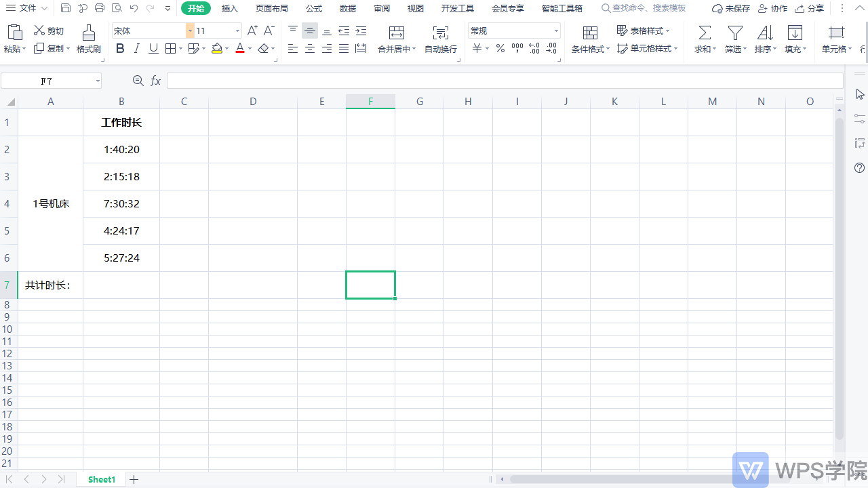Toggle Underline formatting
This screenshot has width=868, height=488.
pyautogui.click(x=153, y=48)
